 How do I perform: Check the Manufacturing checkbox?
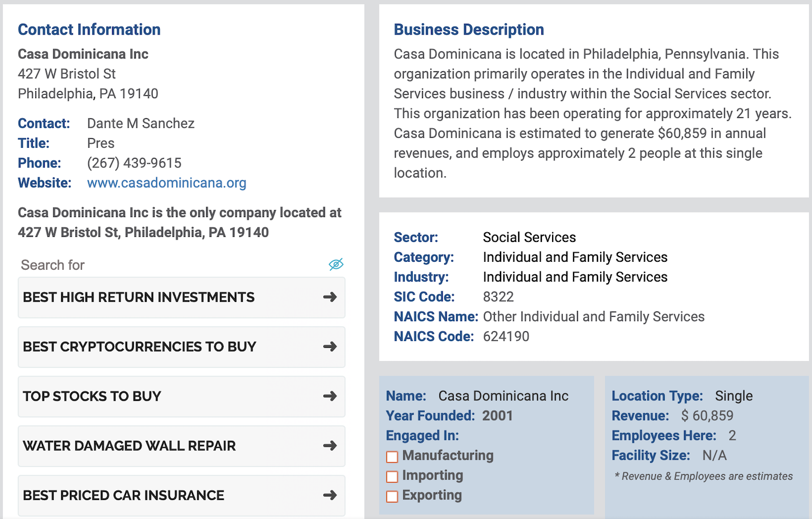click(392, 457)
